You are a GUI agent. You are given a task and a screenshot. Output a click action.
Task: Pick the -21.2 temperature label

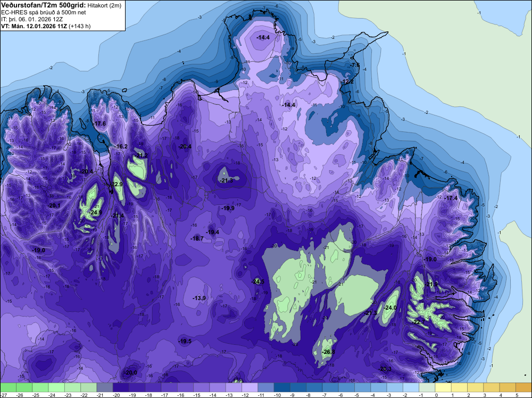click(142, 155)
